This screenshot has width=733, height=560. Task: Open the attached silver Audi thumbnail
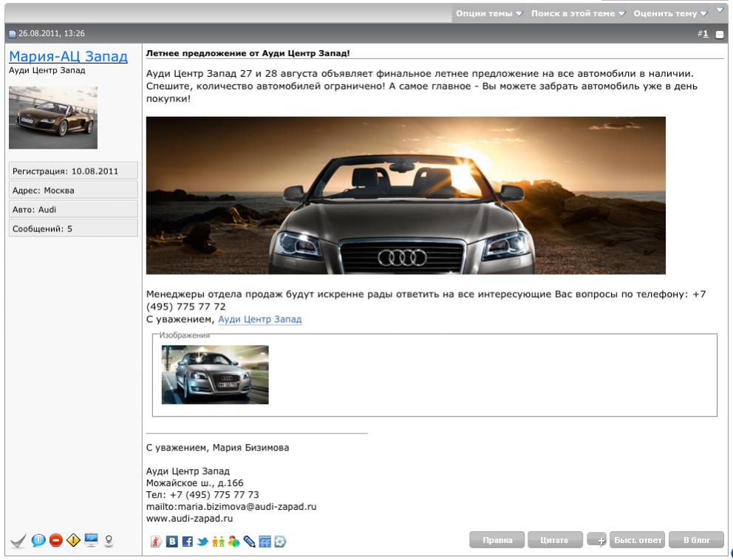pos(215,375)
